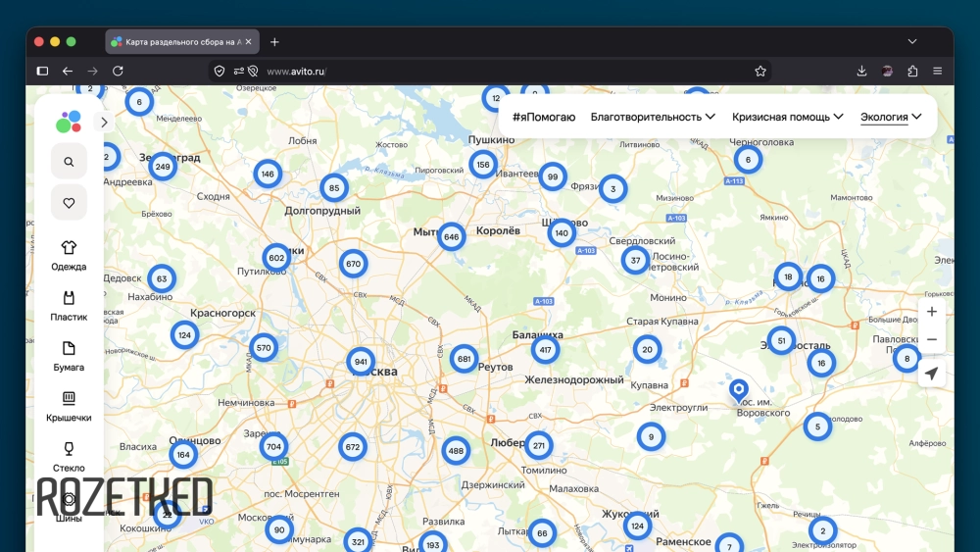
Task: Close the Карта раздельного сбора tab
Action: coord(248,42)
